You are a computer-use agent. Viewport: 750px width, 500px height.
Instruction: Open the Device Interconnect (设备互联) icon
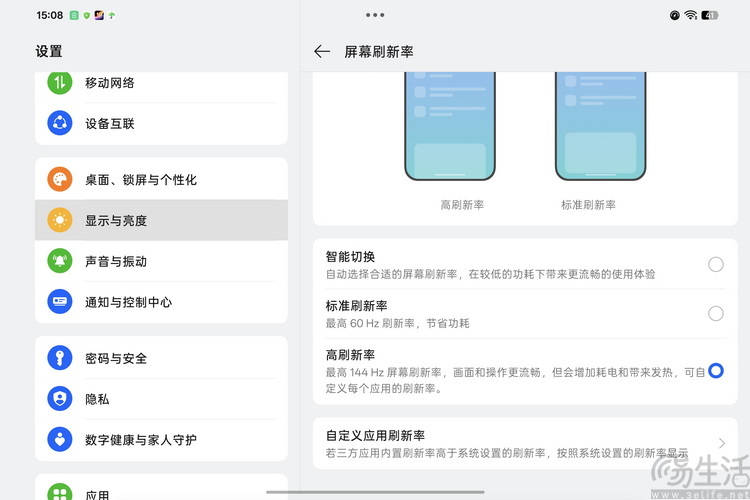click(x=60, y=124)
